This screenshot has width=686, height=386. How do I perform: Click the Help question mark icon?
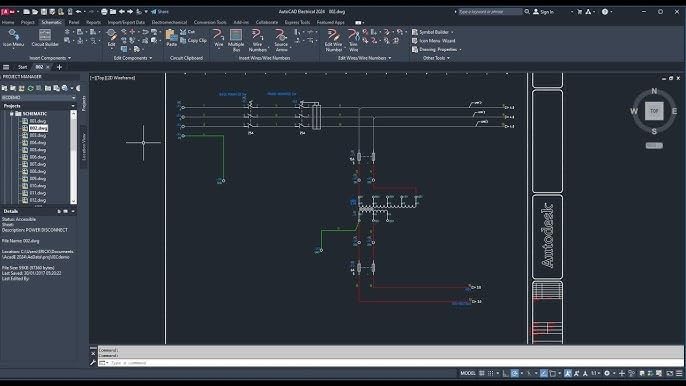pos(605,12)
